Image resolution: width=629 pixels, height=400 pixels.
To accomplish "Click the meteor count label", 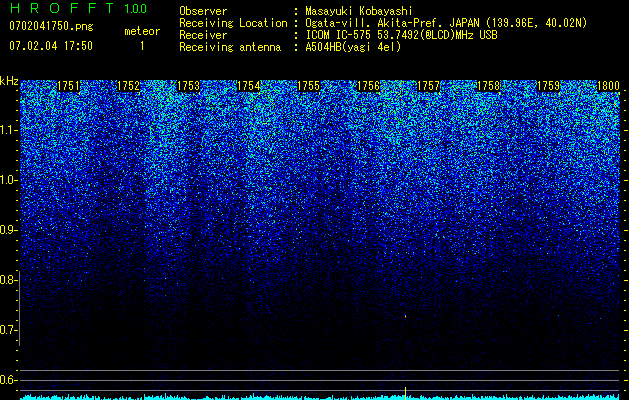I will [142, 31].
